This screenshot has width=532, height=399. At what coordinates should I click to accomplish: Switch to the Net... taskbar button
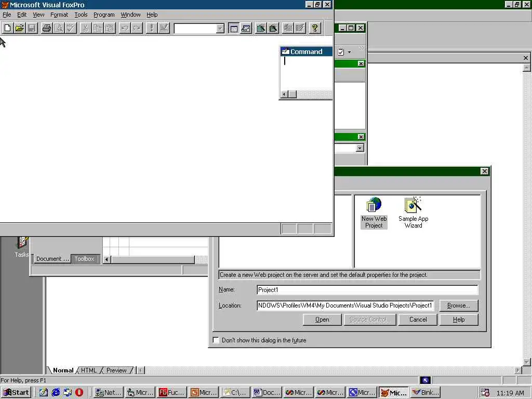108,393
